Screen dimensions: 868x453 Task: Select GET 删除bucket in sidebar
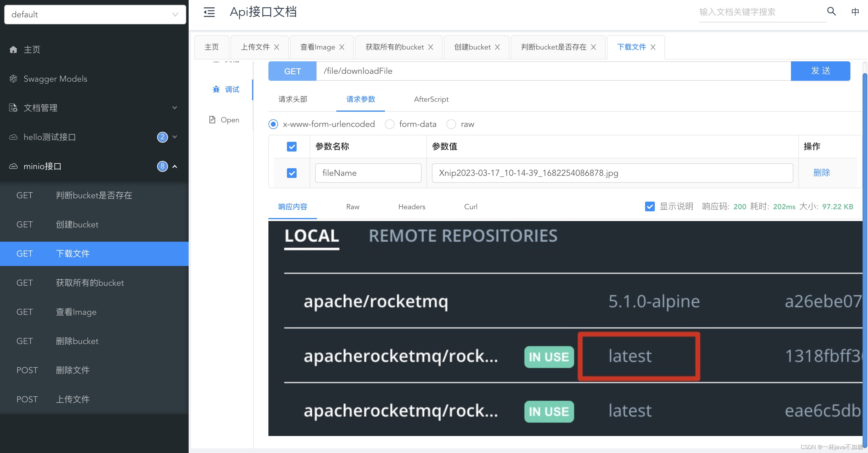[x=94, y=341]
